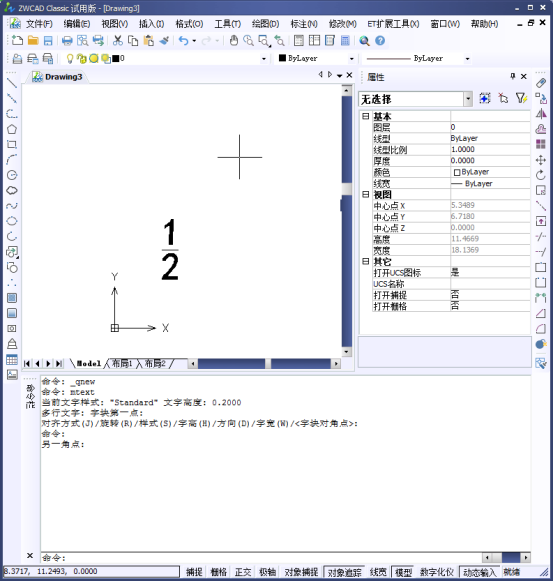Screen dimensions: 554x582
Task: Activate the realtime zoom tool
Action: pyautogui.click(x=248, y=40)
